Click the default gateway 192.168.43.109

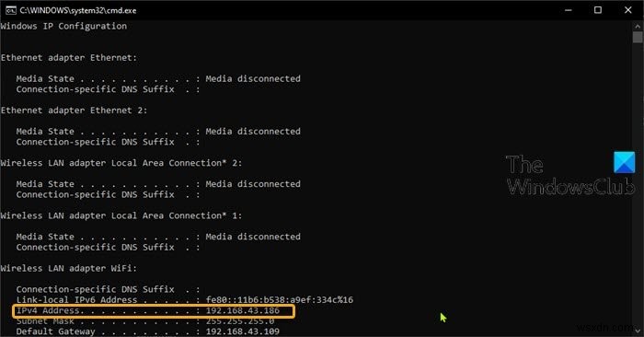pyautogui.click(x=243, y=331)
